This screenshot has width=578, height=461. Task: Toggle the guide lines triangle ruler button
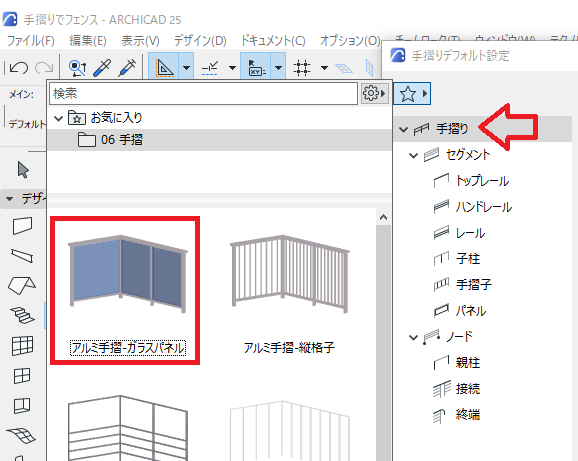164,67
